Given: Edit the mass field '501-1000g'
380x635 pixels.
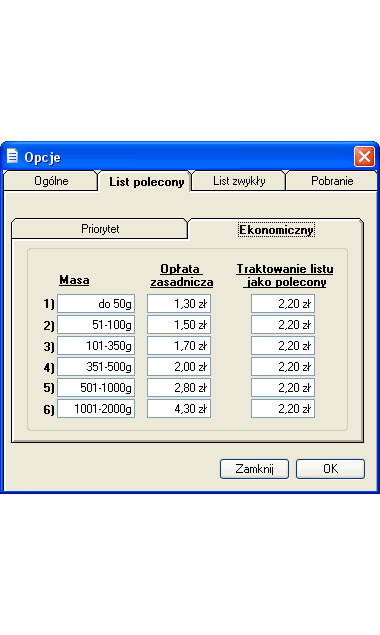Looking at the screenshot, I should pyautogui.click(x=96, y=388).
